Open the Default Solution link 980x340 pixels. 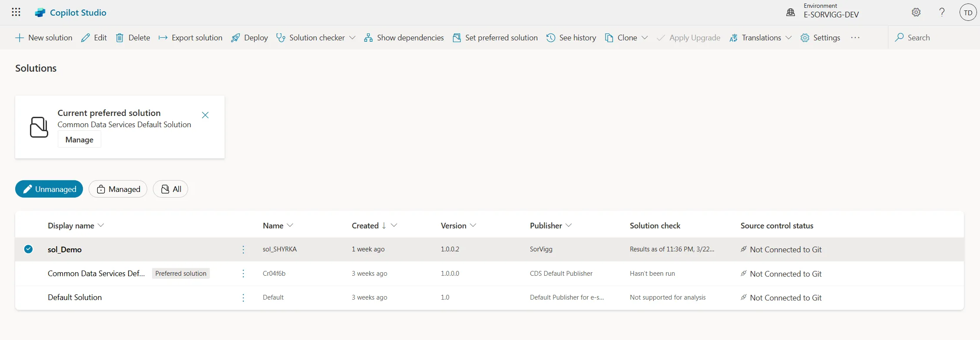click(75, 297)
